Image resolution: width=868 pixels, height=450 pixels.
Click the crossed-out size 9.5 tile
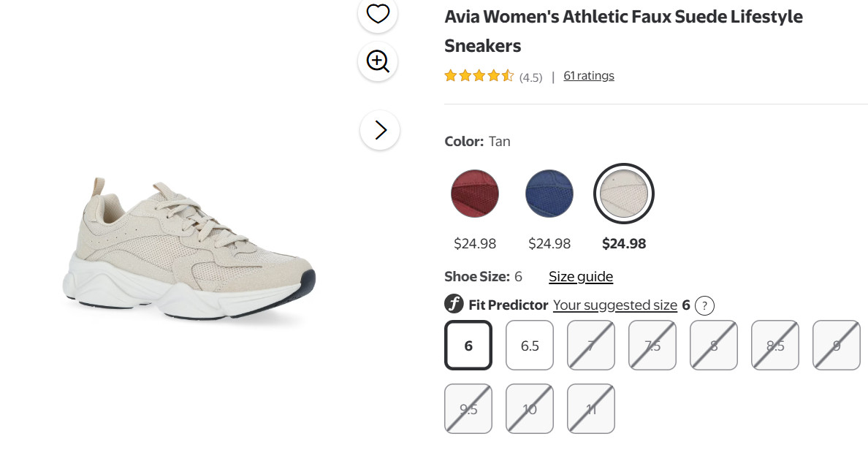(x=468, y=408)
